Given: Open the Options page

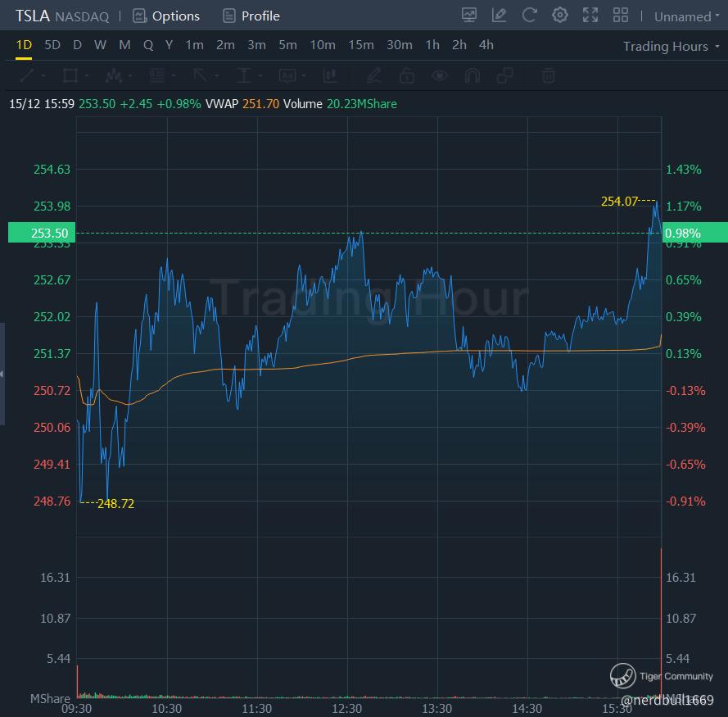Looking at the screenshot, I should [x=166, y=16].
